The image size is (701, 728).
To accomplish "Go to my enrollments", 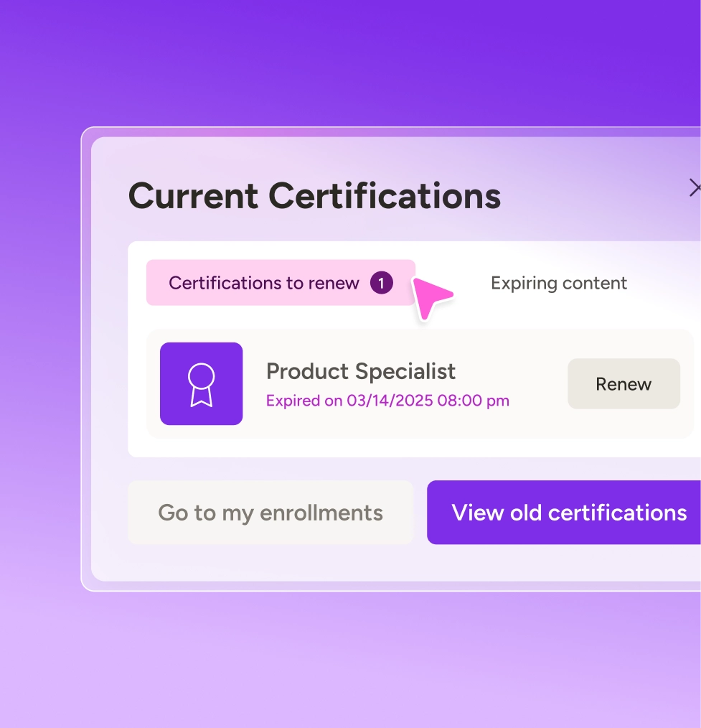I will (x=270, y=512).
